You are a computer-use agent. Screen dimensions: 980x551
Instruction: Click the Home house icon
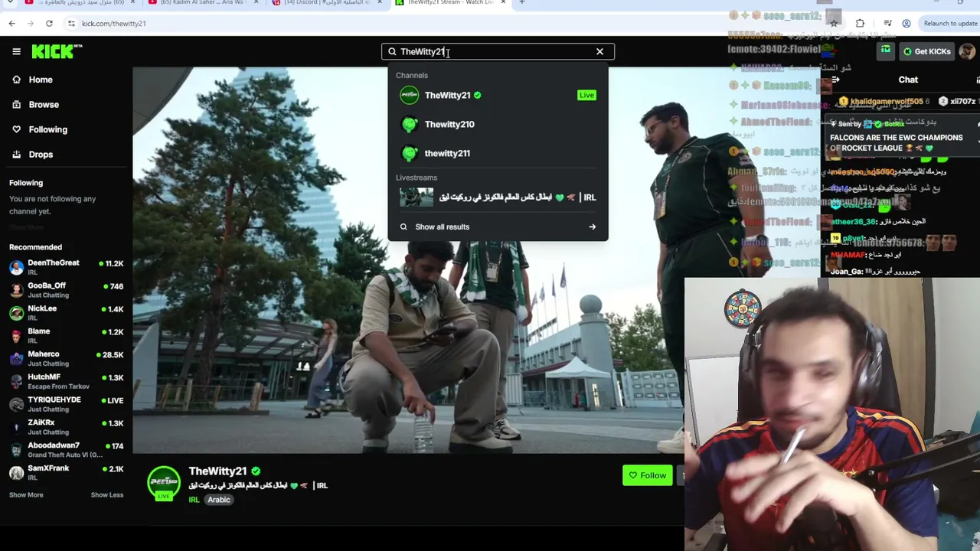(x=16, y=80)
